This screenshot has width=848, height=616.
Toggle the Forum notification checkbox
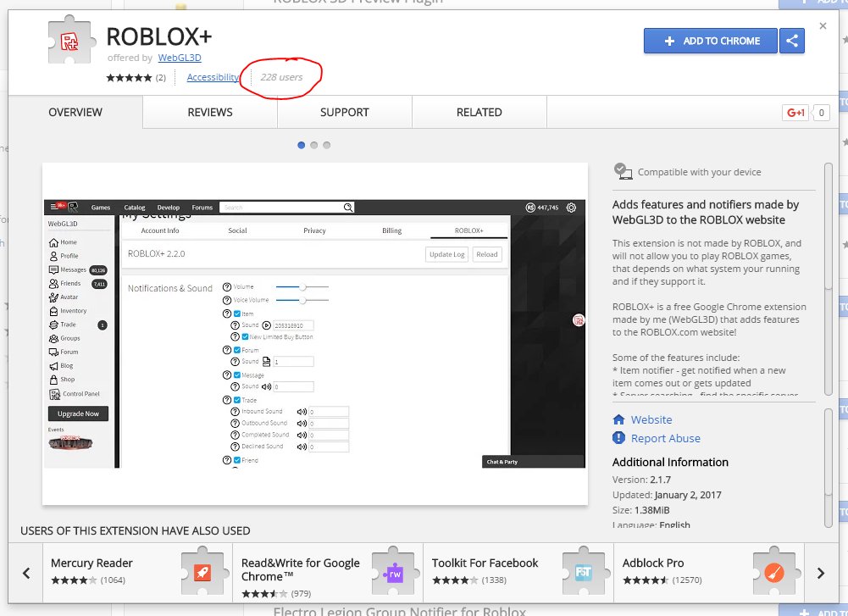point(237,350)
